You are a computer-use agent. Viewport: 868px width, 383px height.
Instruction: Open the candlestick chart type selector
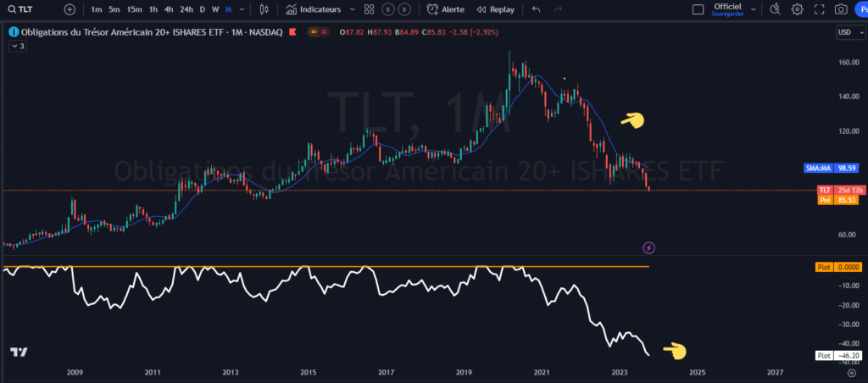(x=264, y=9)
